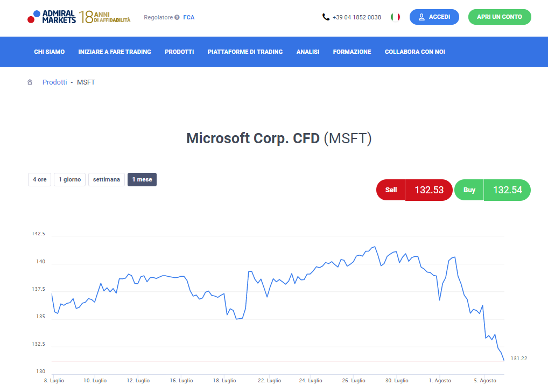Open the Formazione menu
Viewport: 548px width, 392px height.
[352, 52]
